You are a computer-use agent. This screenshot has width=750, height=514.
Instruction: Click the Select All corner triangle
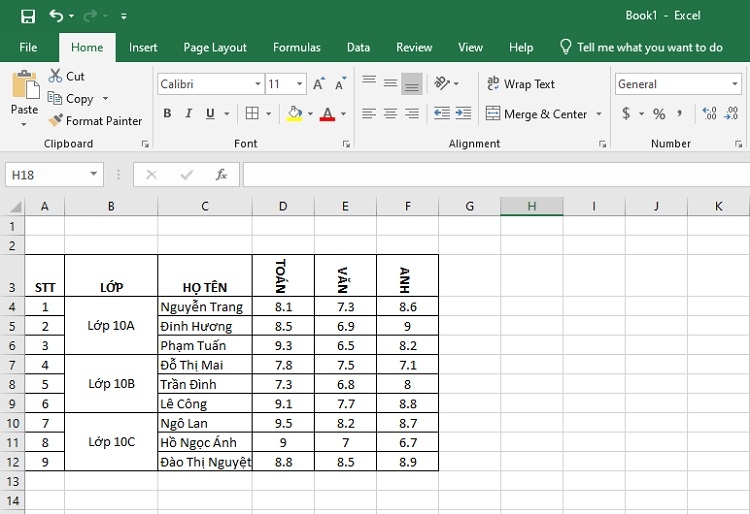[x=16, y=207]
